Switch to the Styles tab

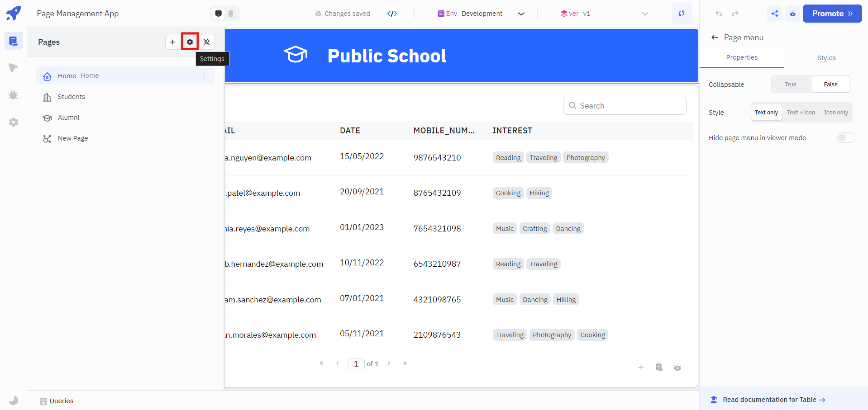(826, 58)
